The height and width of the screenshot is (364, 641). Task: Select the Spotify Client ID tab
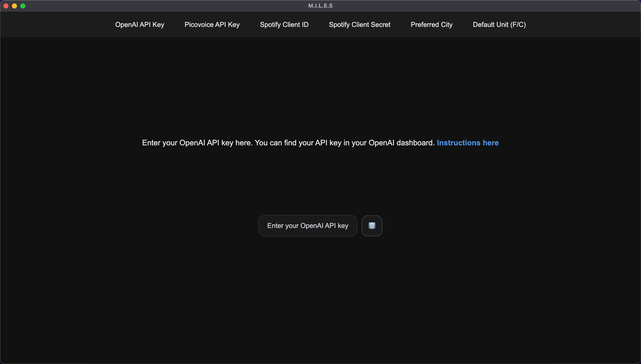tap(284, 25)
